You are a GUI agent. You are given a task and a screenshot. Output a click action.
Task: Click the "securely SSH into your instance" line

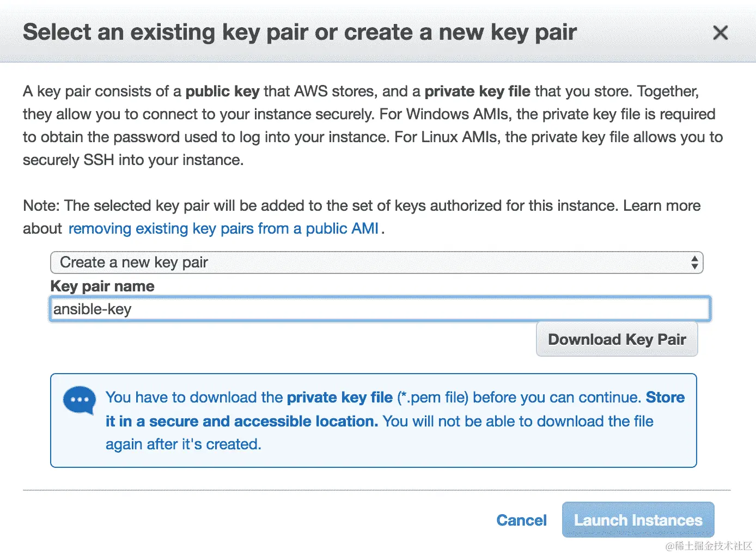(133, 160)
